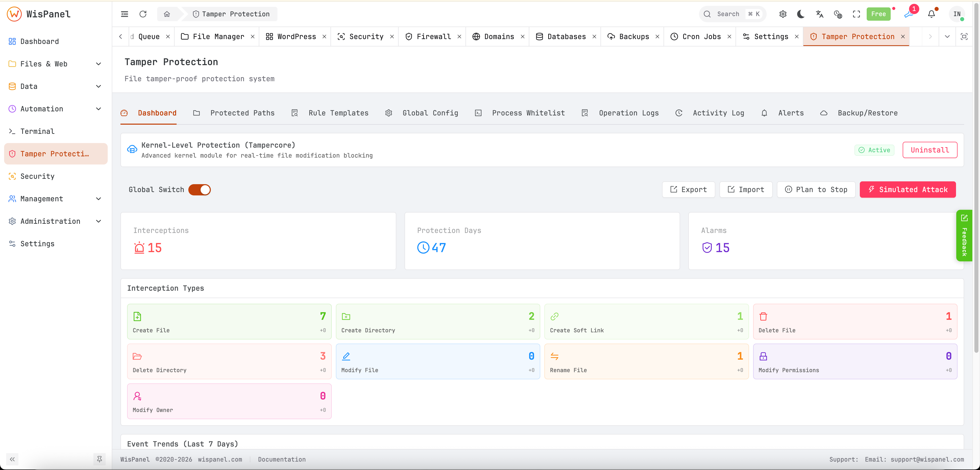
Task: Expand Files & Web sidebar section
Action: (56, 64)
